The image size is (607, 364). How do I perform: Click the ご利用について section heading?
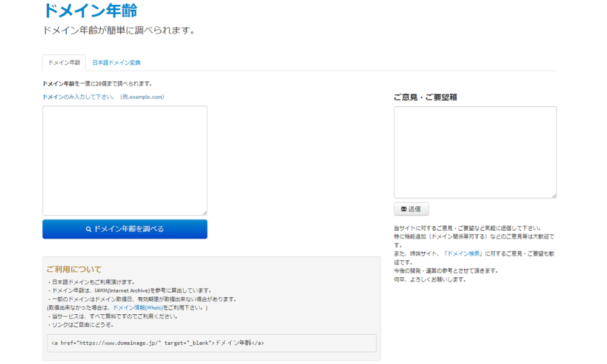72,269
